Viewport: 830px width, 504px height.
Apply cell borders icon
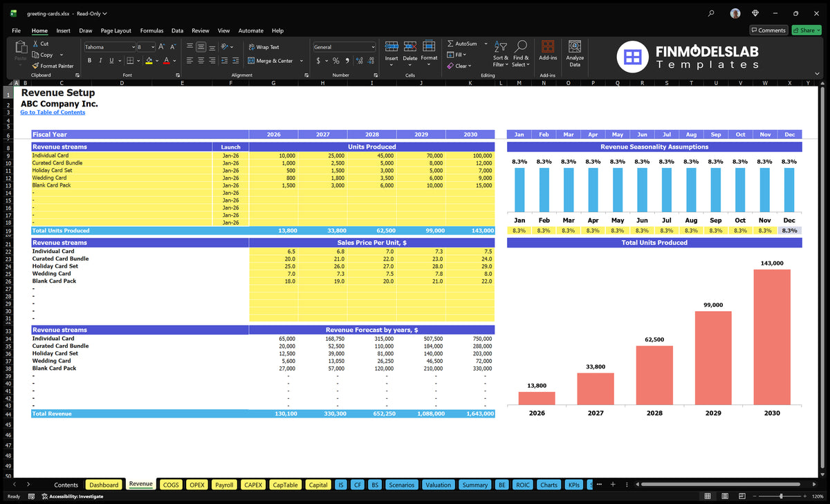click(130, 61)
